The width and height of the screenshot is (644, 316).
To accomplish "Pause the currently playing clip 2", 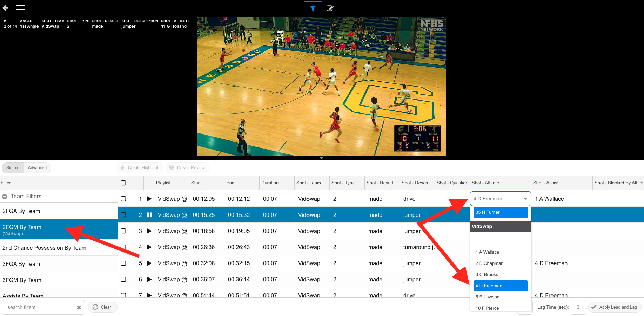I will tap(150, 215).
